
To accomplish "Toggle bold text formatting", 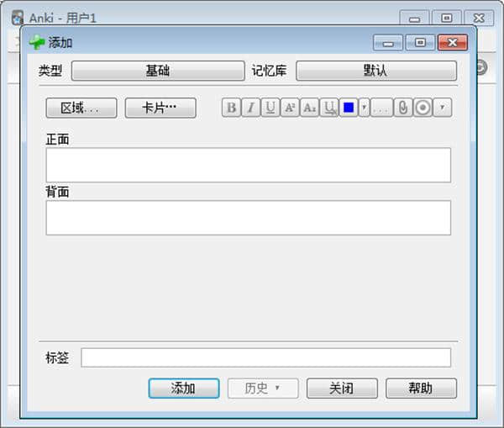I will pyautogui.click(x=232, y=108).
